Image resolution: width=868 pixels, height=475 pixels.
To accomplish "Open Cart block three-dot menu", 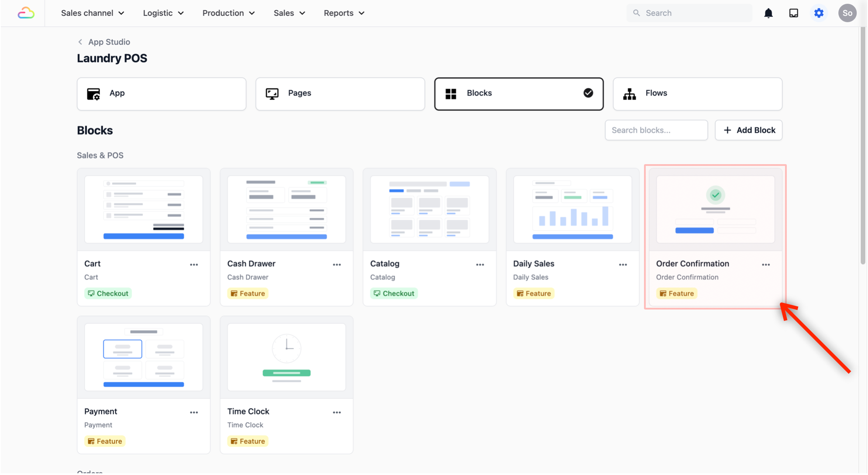I will tap(194, 265).
